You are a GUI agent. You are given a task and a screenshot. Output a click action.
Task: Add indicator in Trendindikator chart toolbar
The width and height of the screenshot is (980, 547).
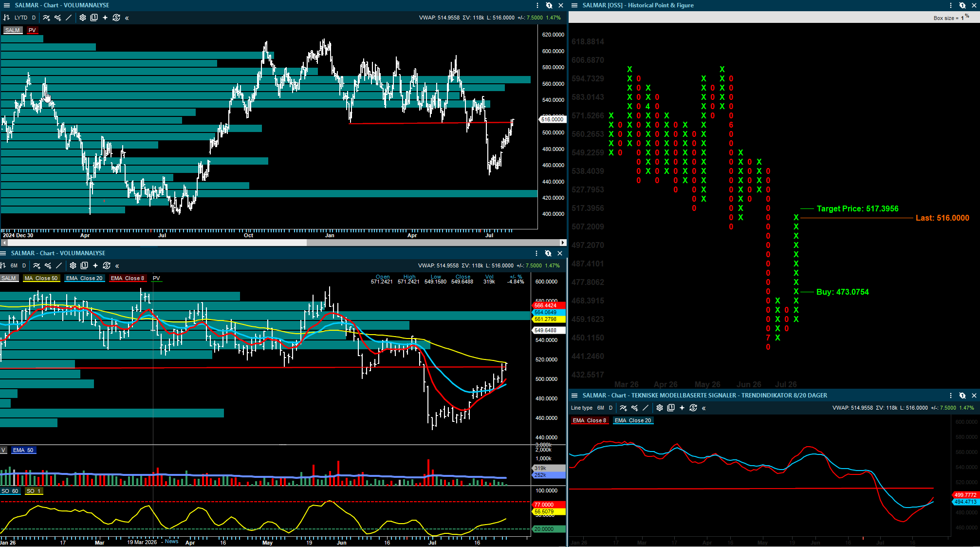pyautogui.click(x=623, y=408)
